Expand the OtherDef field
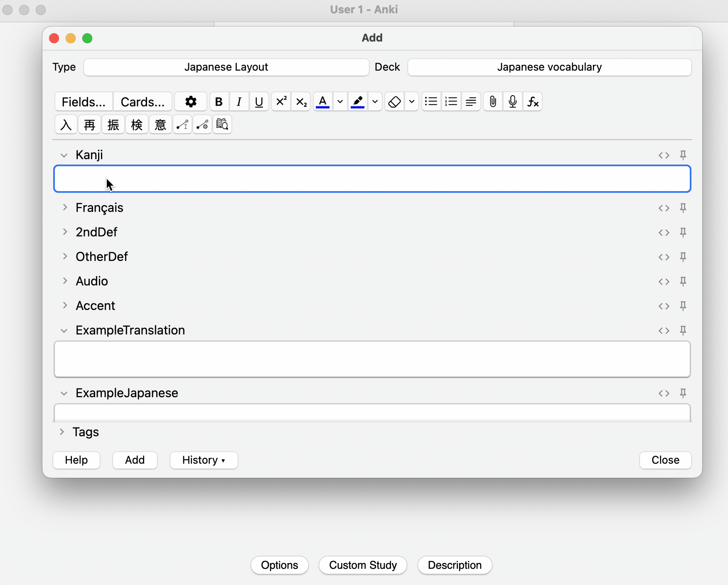The width and height of the screenshot is (728, 585). [65, 256]
